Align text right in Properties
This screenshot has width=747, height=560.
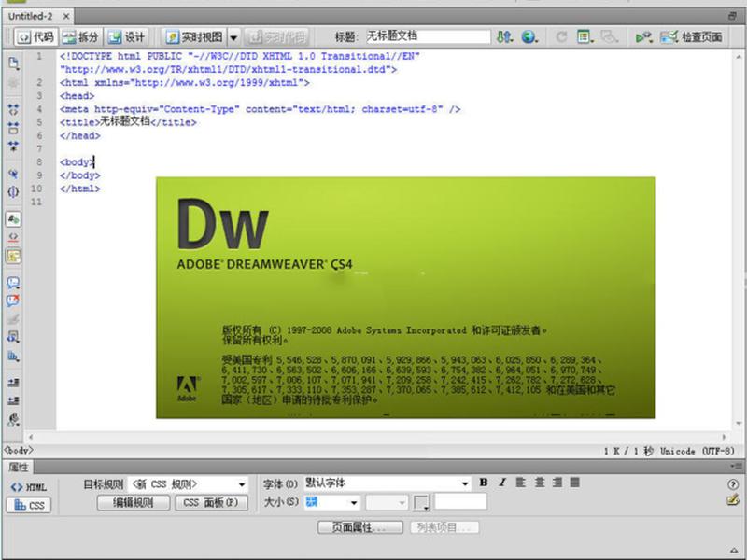tap(557, 483)
